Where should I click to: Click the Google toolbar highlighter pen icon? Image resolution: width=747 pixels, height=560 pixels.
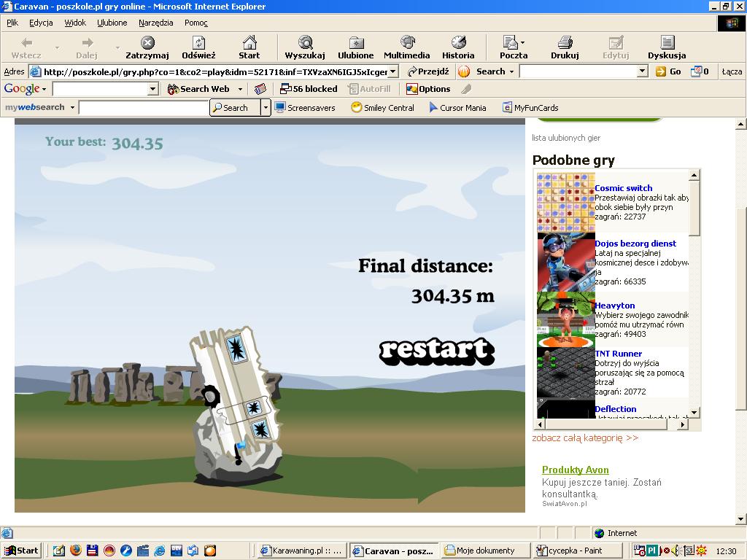pyautogui.click(x=466, y=89)
